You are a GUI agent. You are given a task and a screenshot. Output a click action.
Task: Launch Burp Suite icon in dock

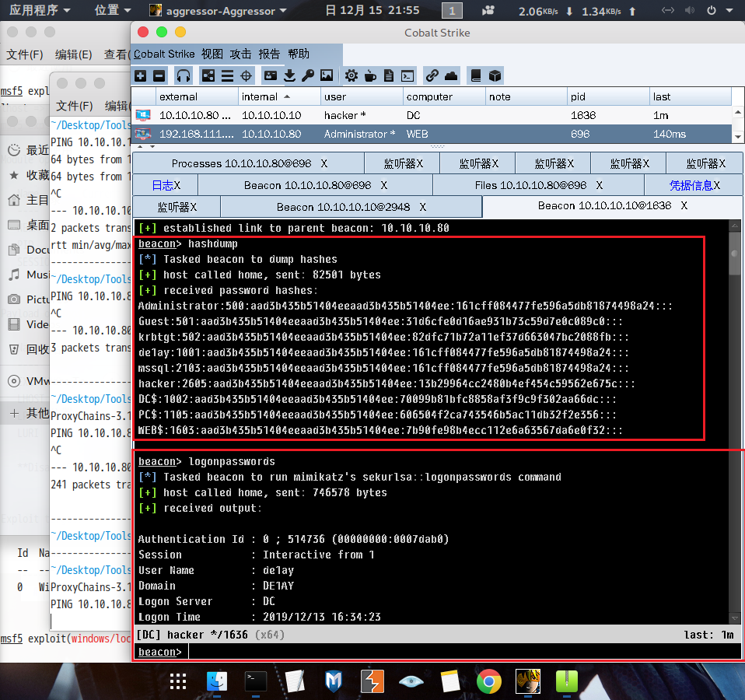[x=372, y=681]
